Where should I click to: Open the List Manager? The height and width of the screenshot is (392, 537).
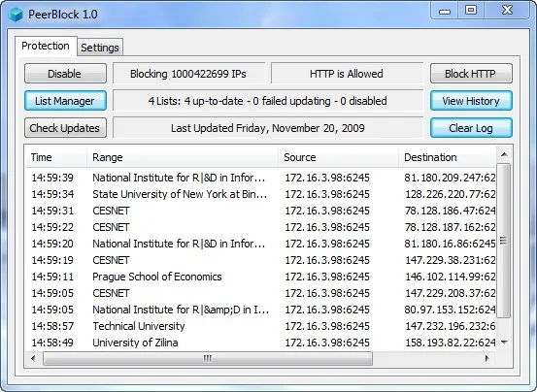point(65,101)
